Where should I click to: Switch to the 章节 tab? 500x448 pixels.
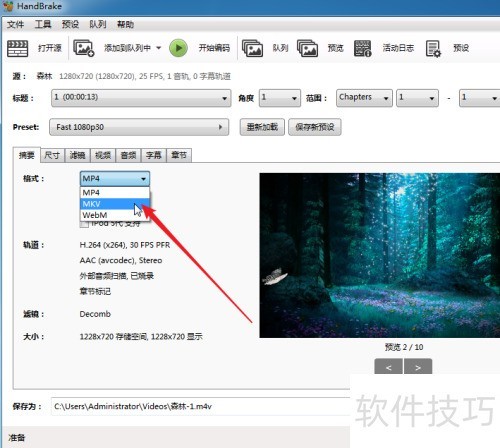179,155
